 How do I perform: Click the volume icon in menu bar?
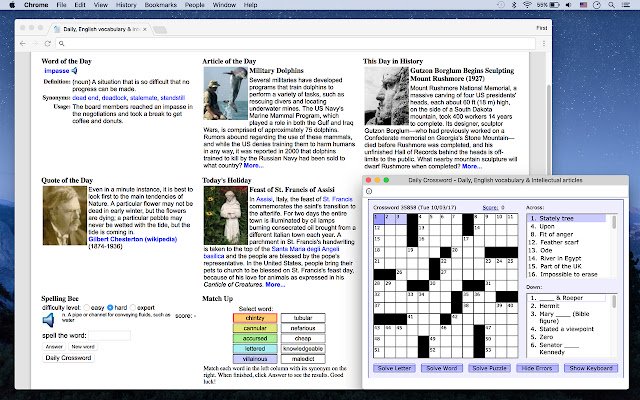point(568,5)
